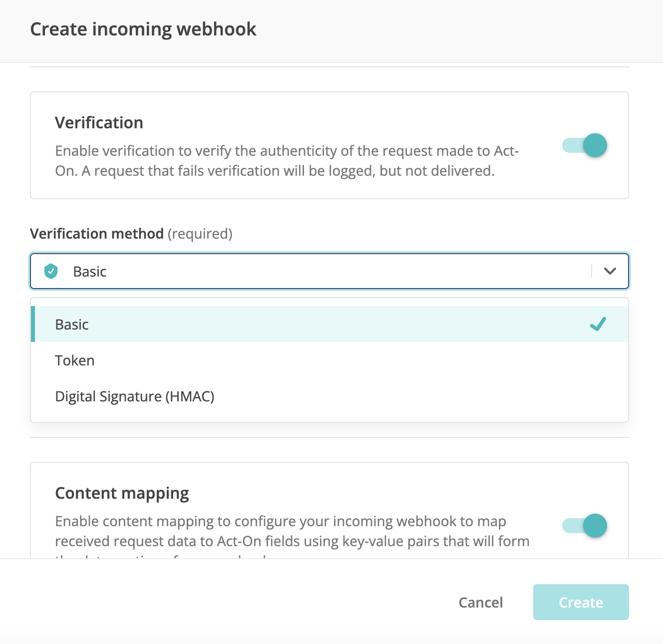Screen dimensions: 663x644
Task: Click the Content mapping toggle knob
Action: (595, 526)
